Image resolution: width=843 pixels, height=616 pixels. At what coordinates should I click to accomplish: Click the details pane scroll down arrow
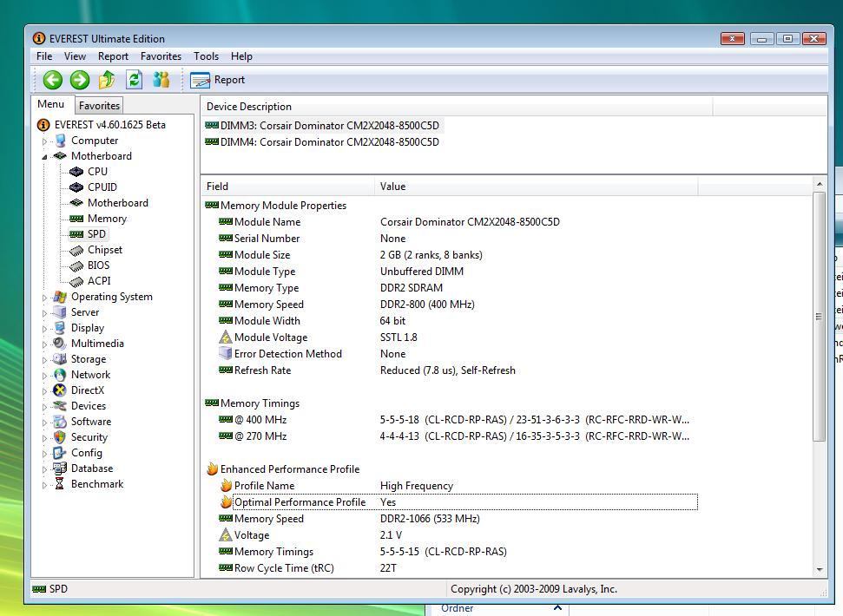pyautogui.click(x=820, y=569)
